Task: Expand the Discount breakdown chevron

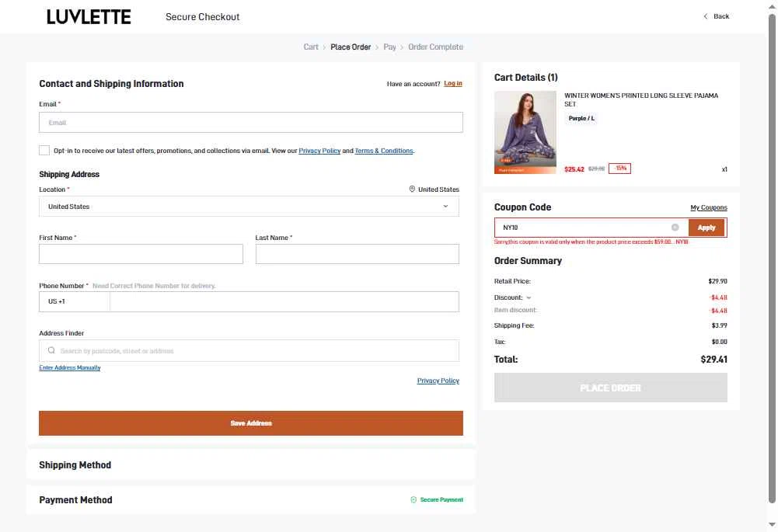Action: click(x=529, y=298)
